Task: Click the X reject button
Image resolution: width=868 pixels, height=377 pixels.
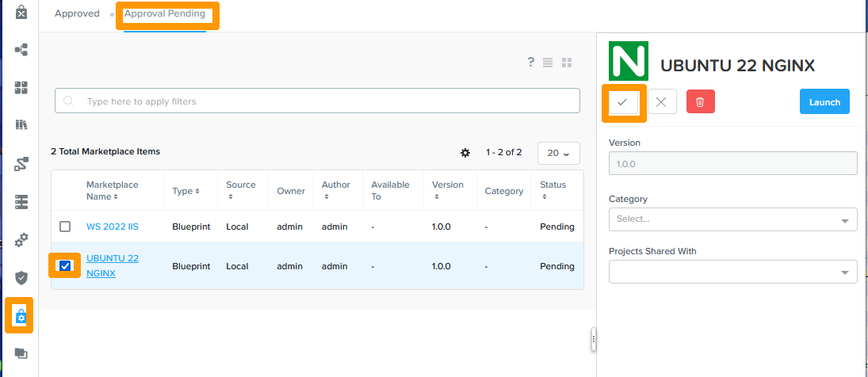Action: (662, 102)
